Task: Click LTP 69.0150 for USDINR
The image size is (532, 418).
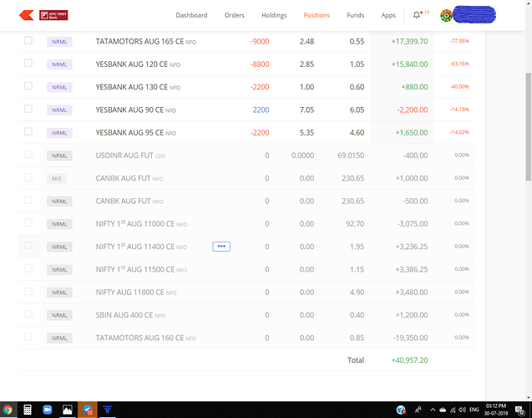Action: click(x=351, y=155)
